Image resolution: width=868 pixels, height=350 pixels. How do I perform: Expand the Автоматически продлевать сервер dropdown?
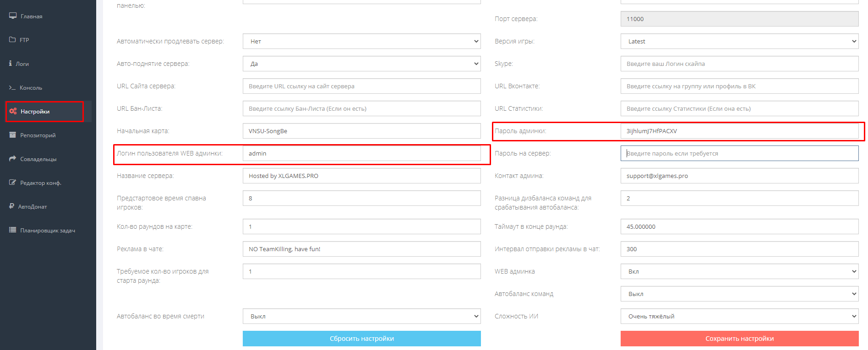coord(361,41)
